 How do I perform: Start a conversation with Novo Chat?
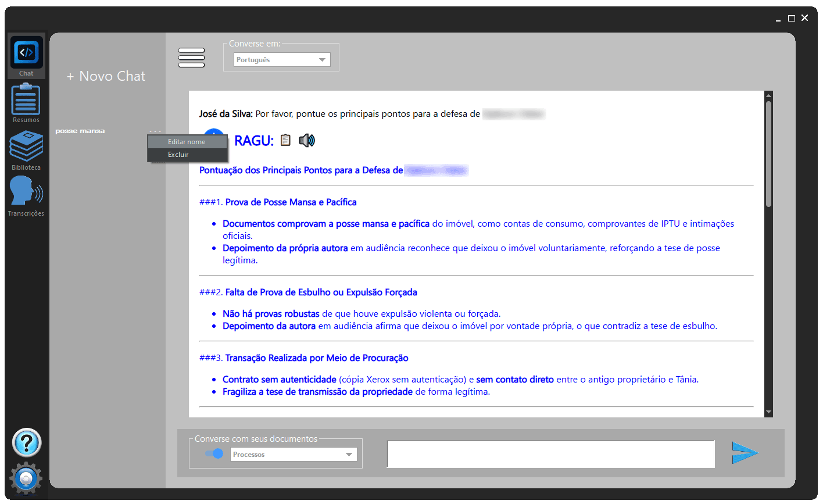click(106, 76)
